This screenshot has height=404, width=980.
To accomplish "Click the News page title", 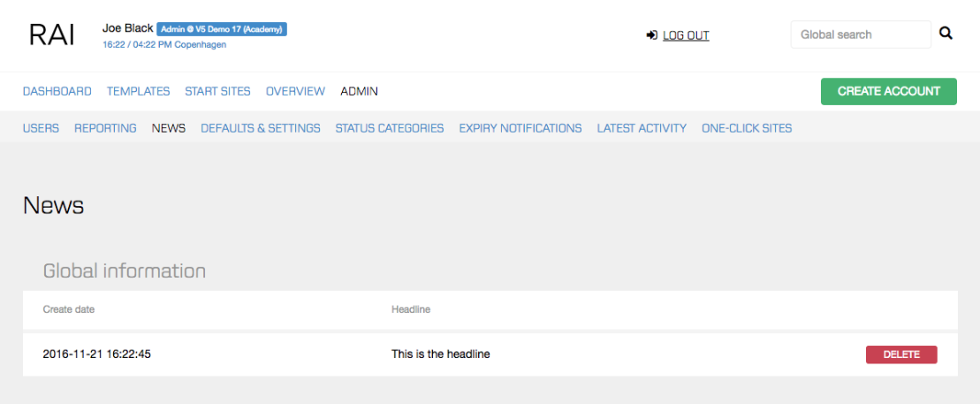I will coord(53,205).
